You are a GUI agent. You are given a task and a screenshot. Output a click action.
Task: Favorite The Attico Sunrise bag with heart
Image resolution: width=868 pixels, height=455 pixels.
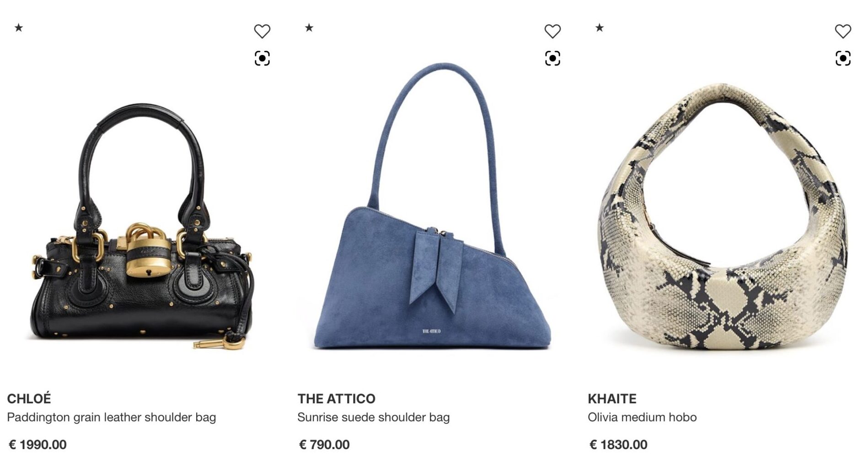pos(552,31)
